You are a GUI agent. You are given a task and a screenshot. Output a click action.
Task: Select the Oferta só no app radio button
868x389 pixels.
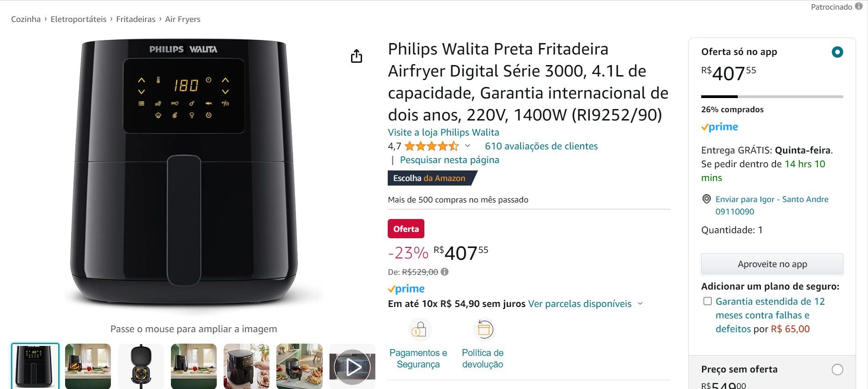coord(837,52)
